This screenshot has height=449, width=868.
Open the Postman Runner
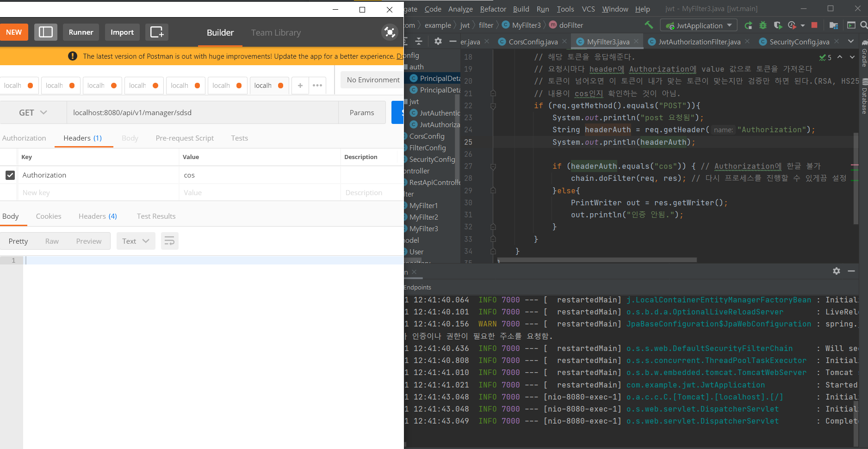click(x=81, y=32)
